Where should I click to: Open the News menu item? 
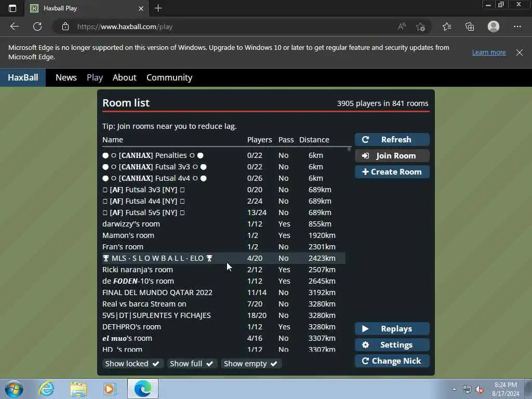click(66, 77)
